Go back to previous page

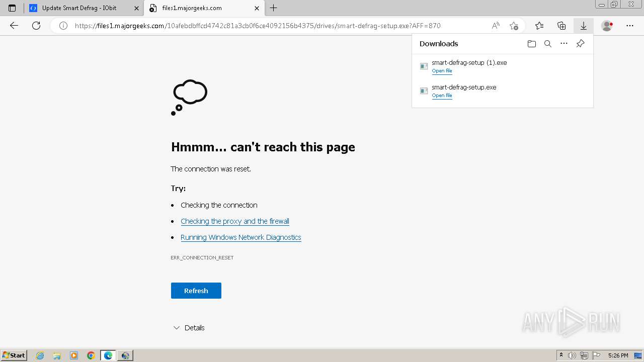[14, 26]
